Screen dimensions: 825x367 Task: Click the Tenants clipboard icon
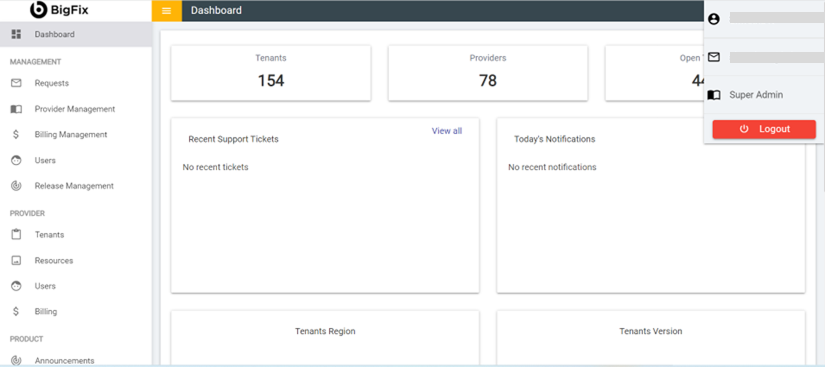click(16, 235)
